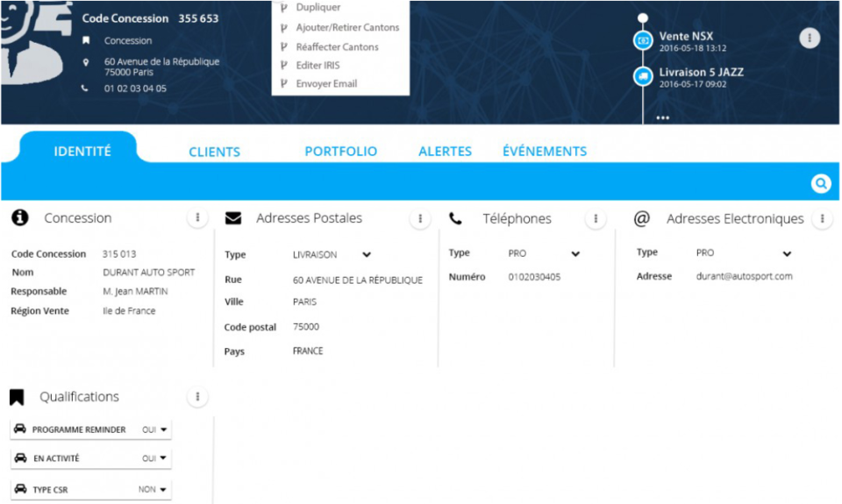Click the Livraison 5 JAZZ event title
This screenshot has width=842, height=504.
click(702, 72)
